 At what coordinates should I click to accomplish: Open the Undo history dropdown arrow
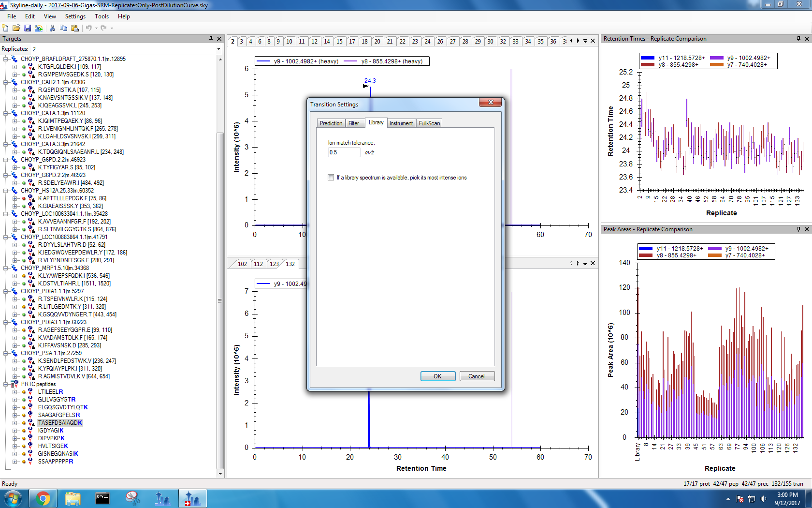click(x=96, y=28)
